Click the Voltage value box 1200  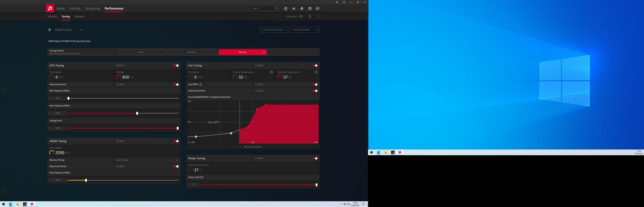[x=57, y=128]
